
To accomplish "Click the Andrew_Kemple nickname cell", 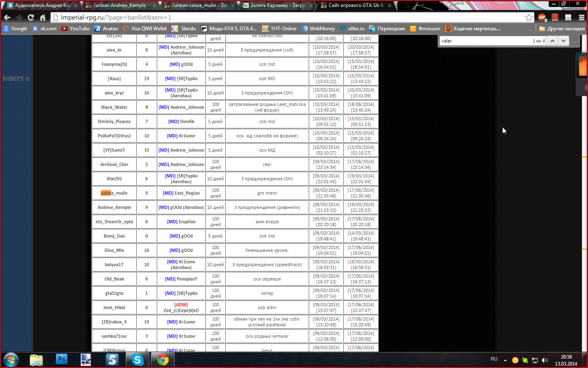I will (x=114, y=207).
